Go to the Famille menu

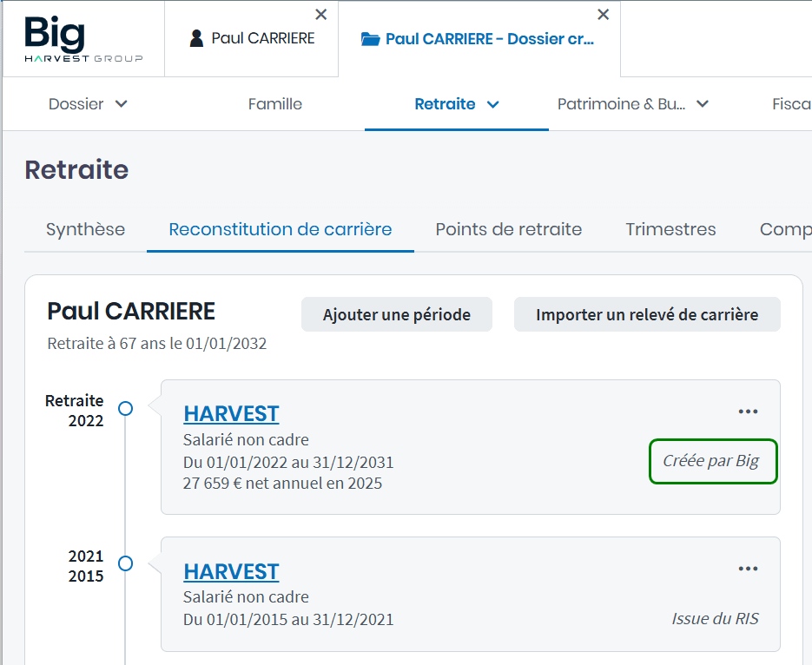(275, 104)
